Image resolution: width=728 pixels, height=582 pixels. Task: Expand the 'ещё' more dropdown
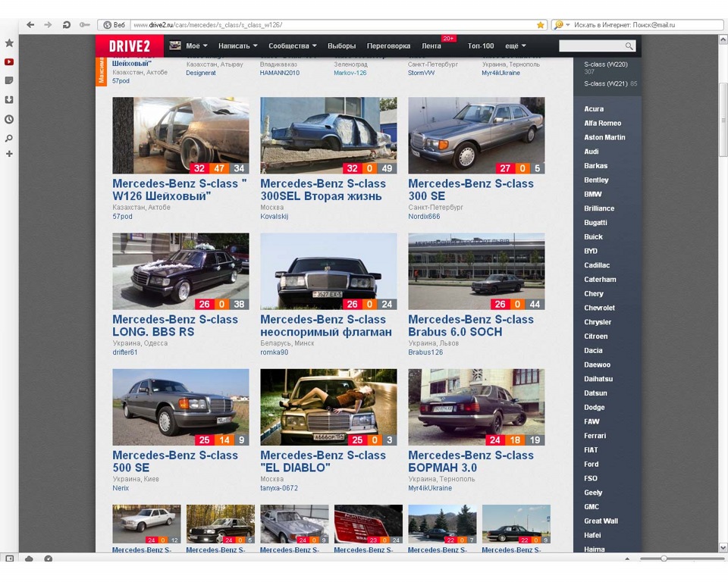point(516,46)
